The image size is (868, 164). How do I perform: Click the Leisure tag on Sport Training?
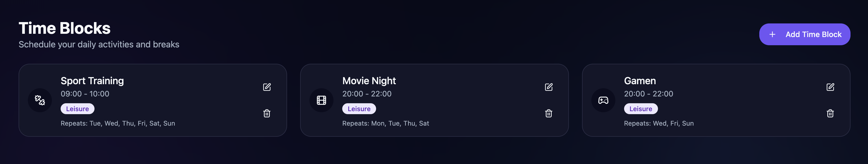78,109
